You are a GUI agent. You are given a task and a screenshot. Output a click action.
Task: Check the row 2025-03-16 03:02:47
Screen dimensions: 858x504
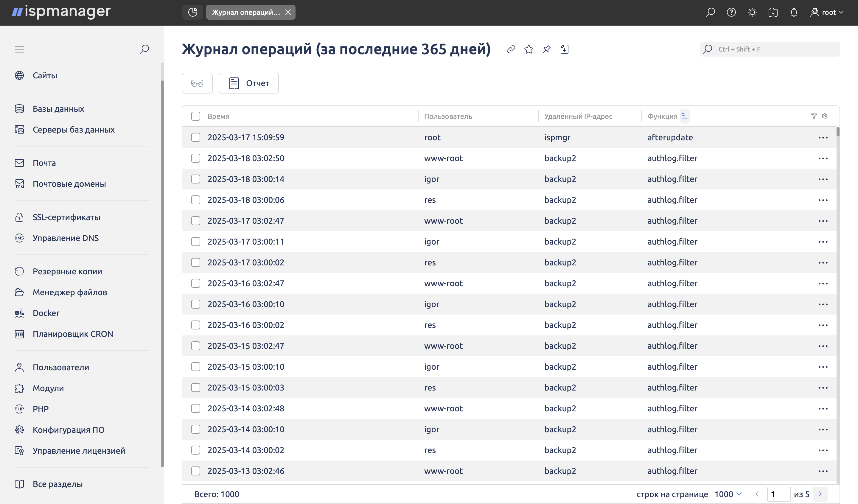pyautogui.click(x=196, y=283)
